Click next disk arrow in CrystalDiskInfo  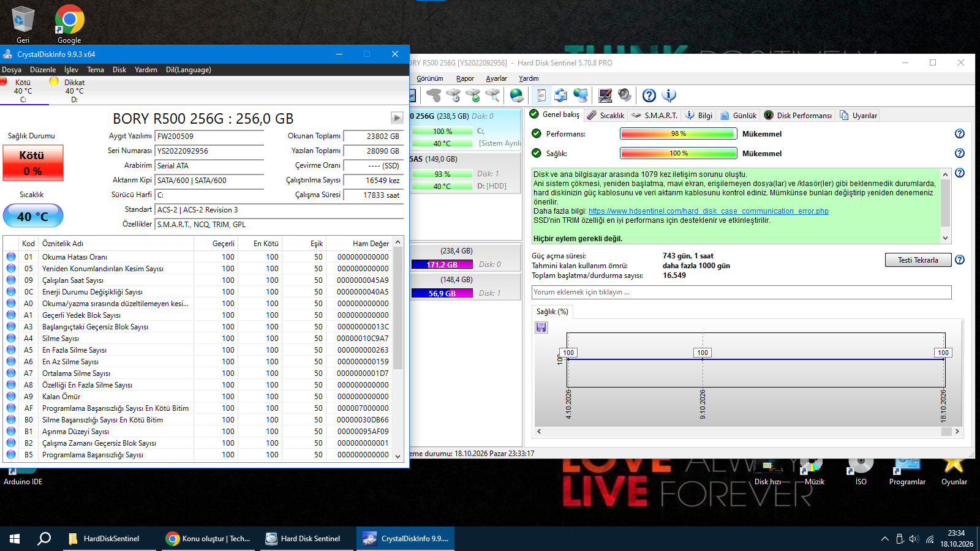[x=397, y=118]
